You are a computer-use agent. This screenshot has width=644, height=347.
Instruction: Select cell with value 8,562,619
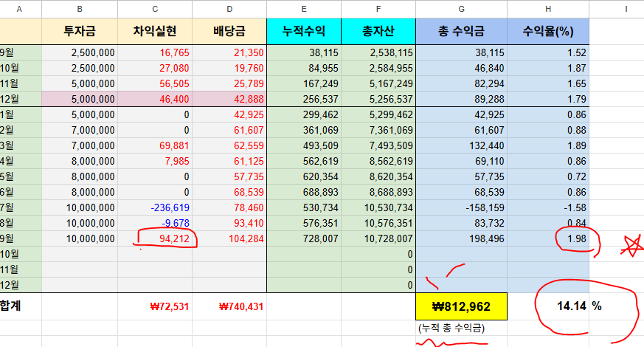tap(378, 161)
